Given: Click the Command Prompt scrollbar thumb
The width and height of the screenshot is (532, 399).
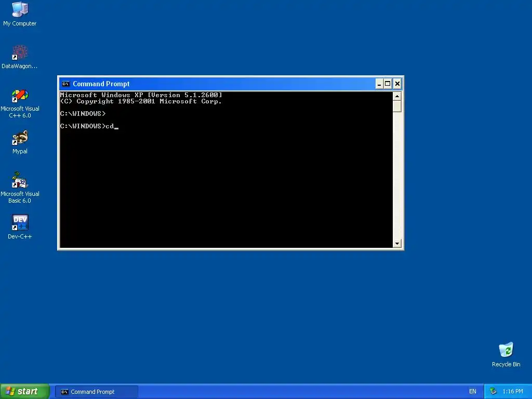Looking at the screenshot, I should coord(397,106).
